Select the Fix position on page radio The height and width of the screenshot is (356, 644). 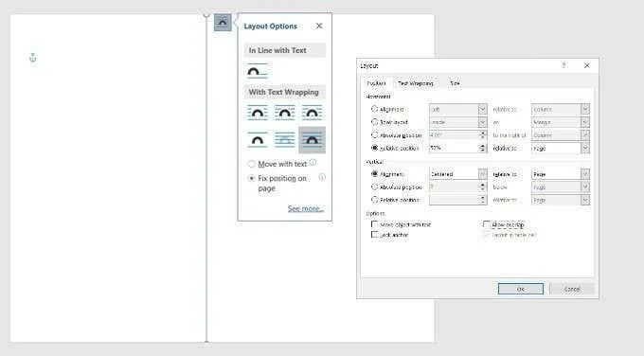(251, 178)
